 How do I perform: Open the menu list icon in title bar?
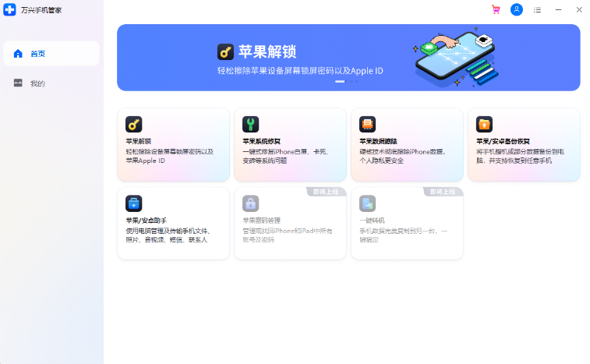pyautogui.click(x=537, y=10)
